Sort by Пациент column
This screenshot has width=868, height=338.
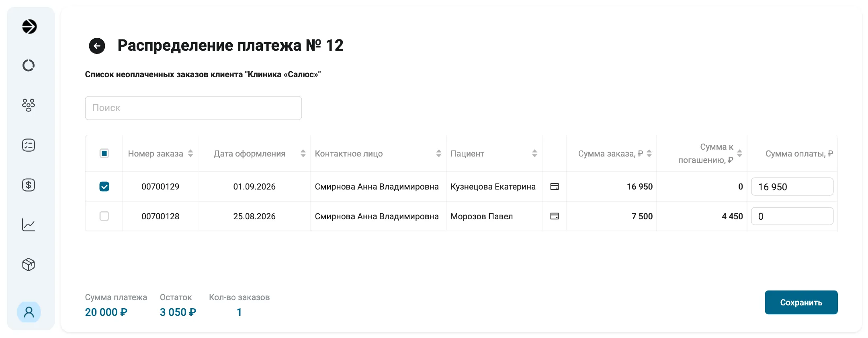534,153
